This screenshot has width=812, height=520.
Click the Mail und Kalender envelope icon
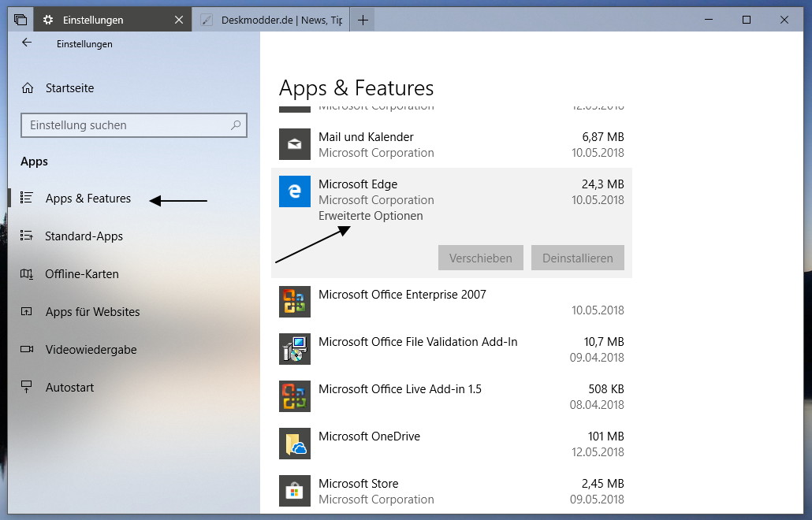point(295,144)
